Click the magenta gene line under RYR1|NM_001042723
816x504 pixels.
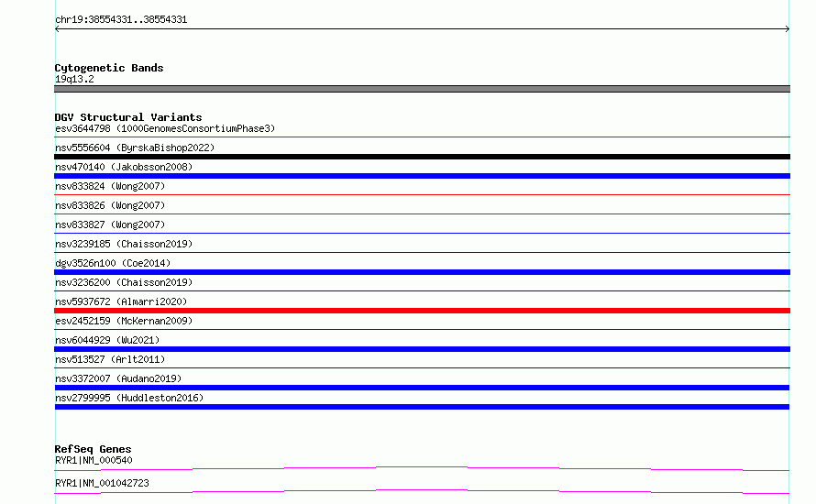[422, 491]
